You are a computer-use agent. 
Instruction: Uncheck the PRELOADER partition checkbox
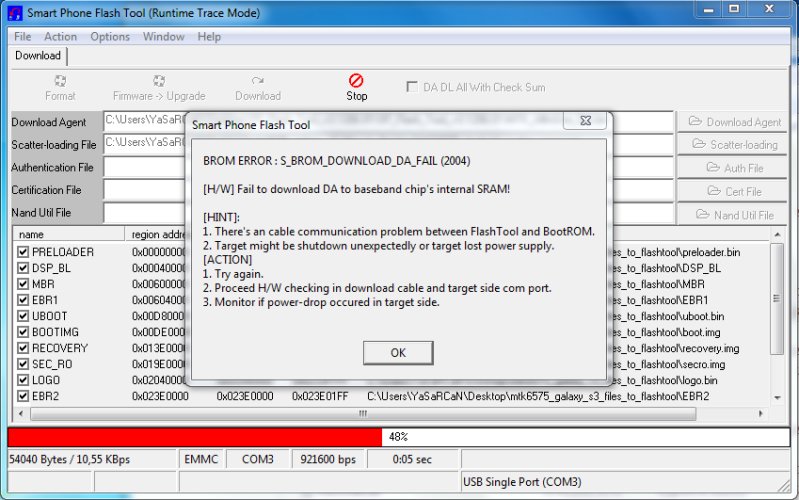[x=22, y=252]
